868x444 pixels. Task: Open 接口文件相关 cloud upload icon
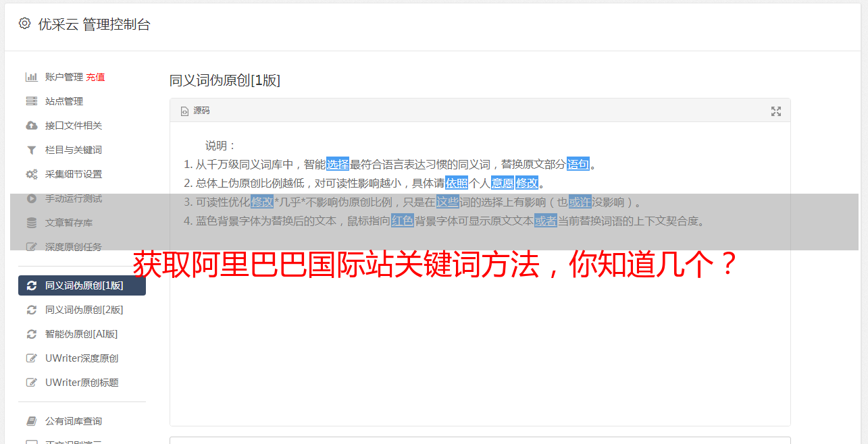pos(31,126)
